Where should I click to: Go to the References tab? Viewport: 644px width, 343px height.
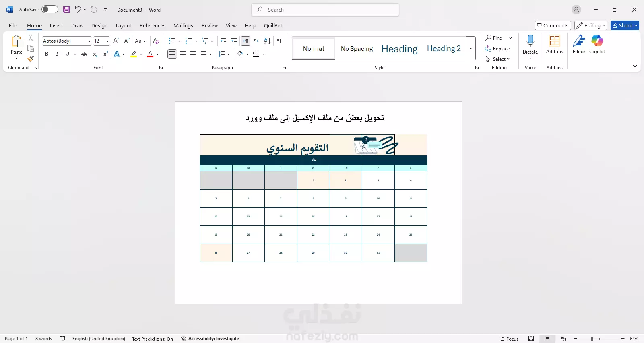(153, 25)
